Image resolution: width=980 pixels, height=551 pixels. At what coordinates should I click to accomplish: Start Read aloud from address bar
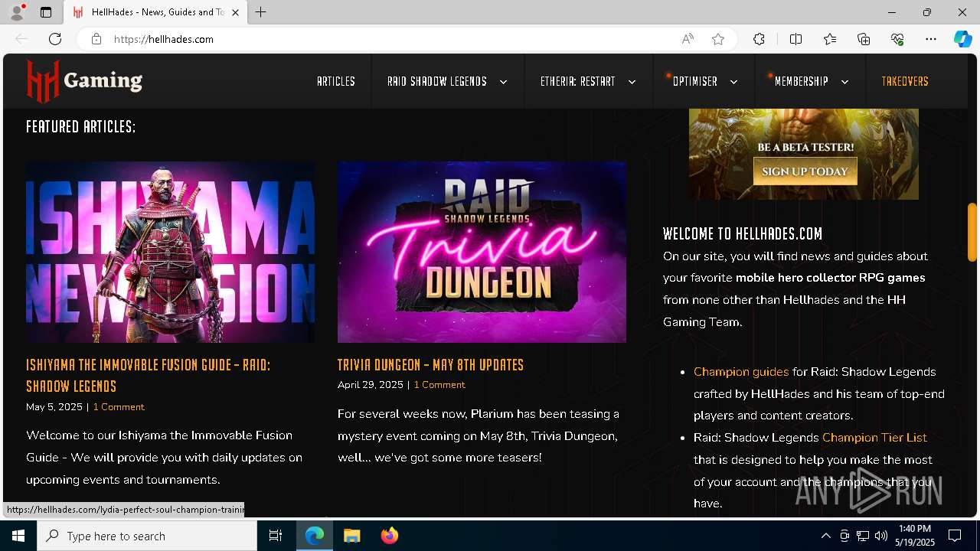tap(688, 39)
